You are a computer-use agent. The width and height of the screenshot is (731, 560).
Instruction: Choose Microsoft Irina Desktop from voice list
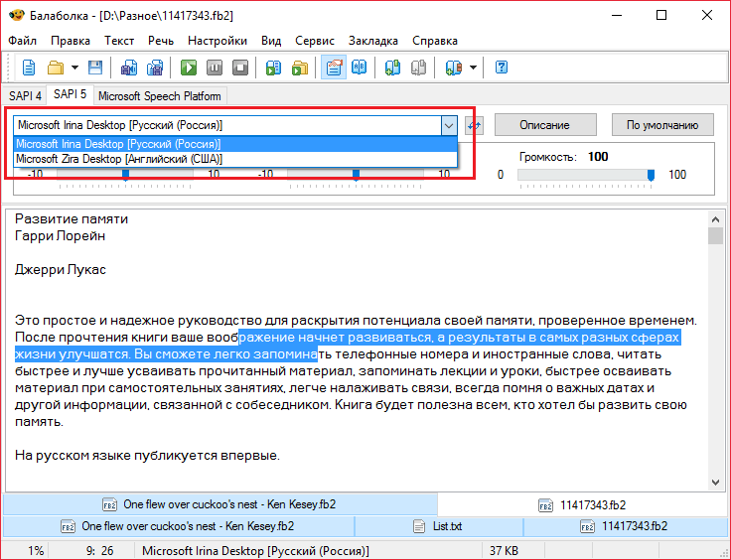point(235,144)
